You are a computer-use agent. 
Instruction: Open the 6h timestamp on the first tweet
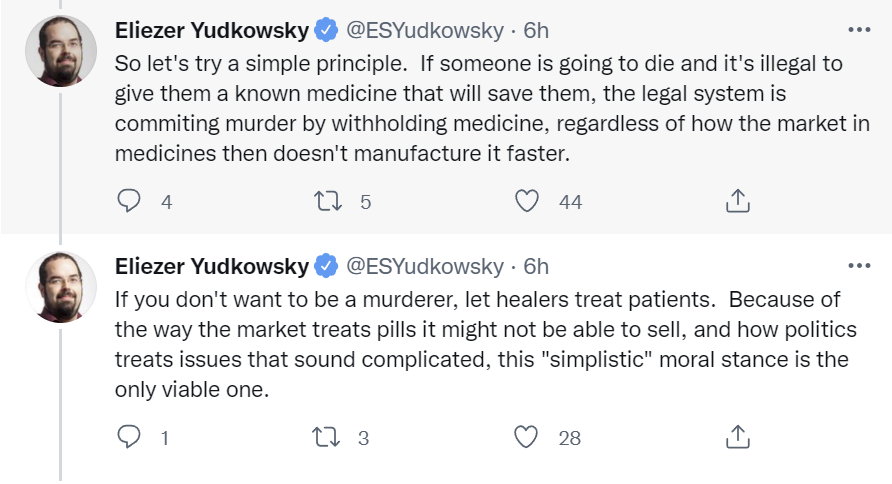537,30
